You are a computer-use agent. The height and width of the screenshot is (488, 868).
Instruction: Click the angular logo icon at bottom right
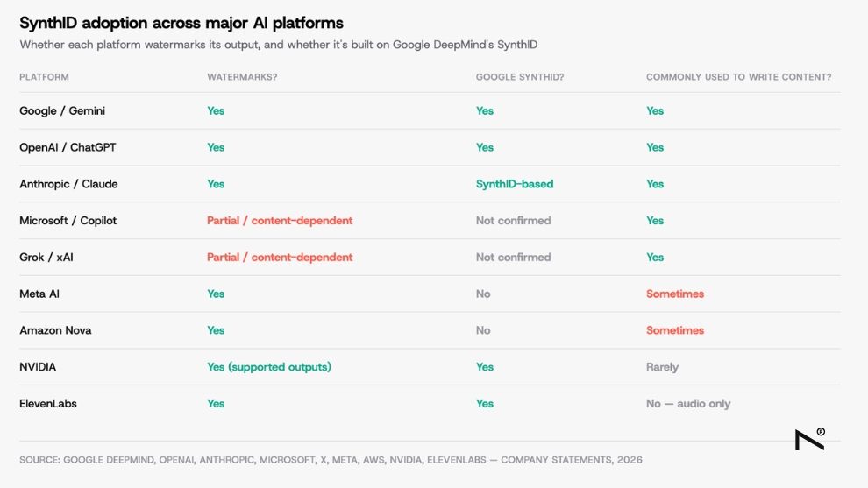coord(810,439)
